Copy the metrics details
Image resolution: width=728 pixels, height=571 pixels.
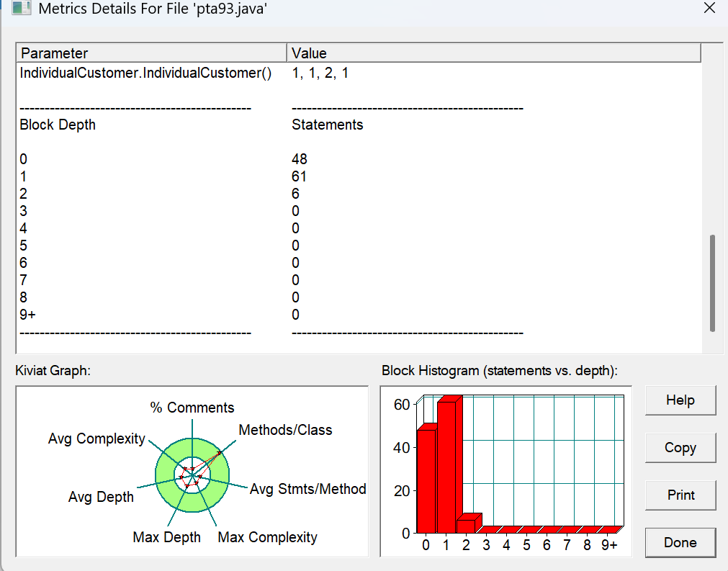680,448
